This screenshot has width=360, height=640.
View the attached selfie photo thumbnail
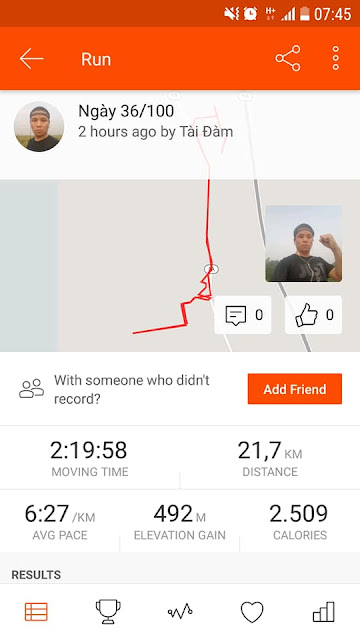click(304, 244)
